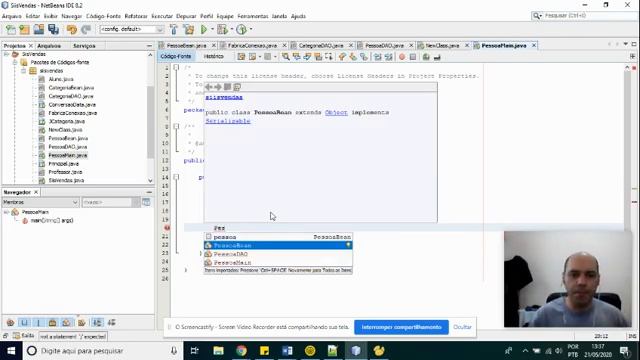Collapse the sisvendas package node
This screenshot has height=360, width=640.
(x=24, y=71)
